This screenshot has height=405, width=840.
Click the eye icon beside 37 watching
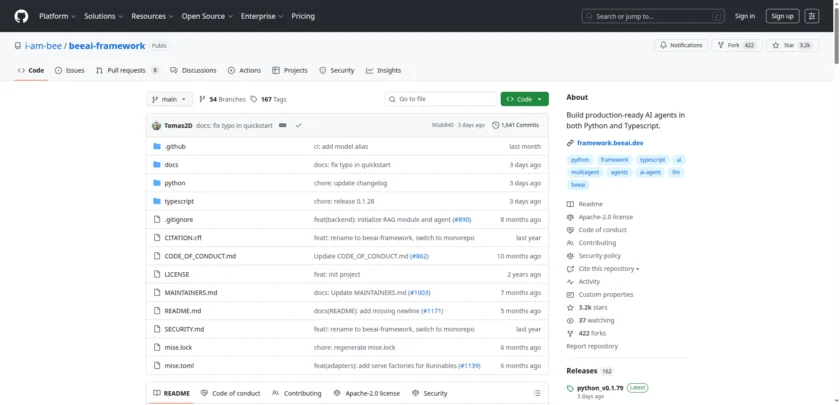point(570,320)
